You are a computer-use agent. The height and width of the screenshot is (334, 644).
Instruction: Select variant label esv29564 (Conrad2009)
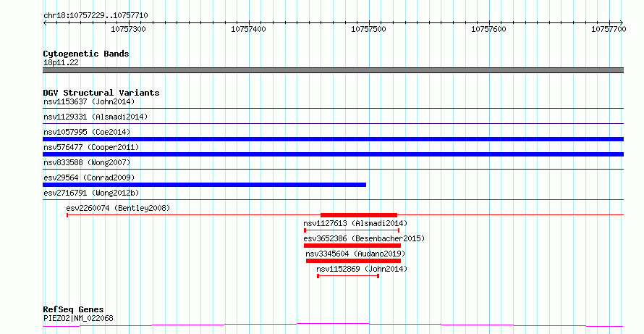point(89,178)
